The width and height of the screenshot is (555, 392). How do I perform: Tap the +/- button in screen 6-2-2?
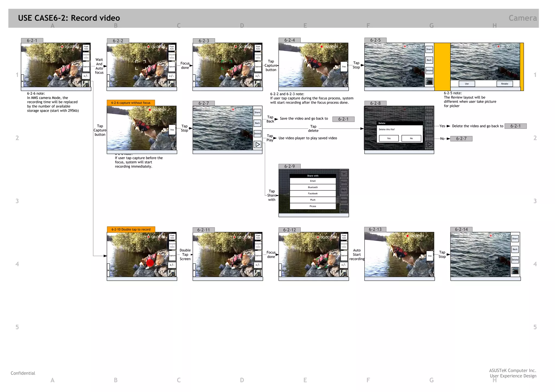[172, 76]
